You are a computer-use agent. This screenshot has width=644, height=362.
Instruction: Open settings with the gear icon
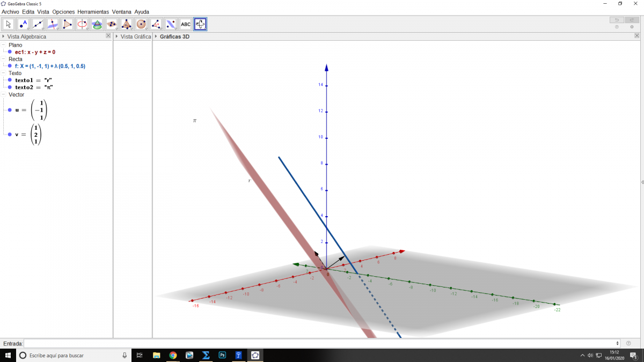(x=632, y=27)
